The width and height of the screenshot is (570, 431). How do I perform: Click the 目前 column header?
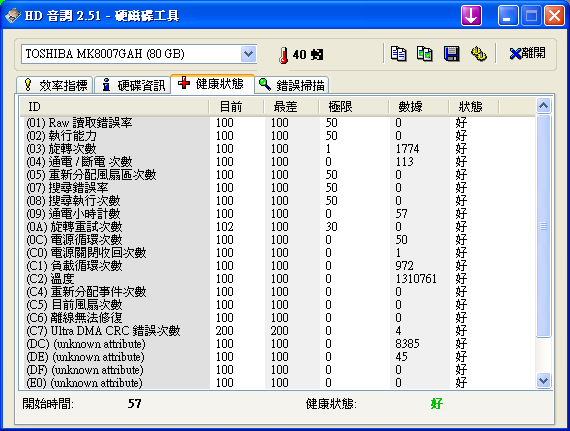[236, 107]
